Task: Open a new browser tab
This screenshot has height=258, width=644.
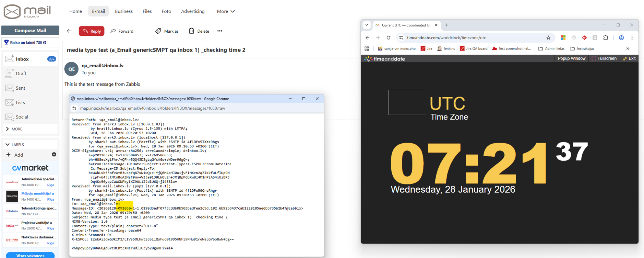Action: (x=446, y=25)
